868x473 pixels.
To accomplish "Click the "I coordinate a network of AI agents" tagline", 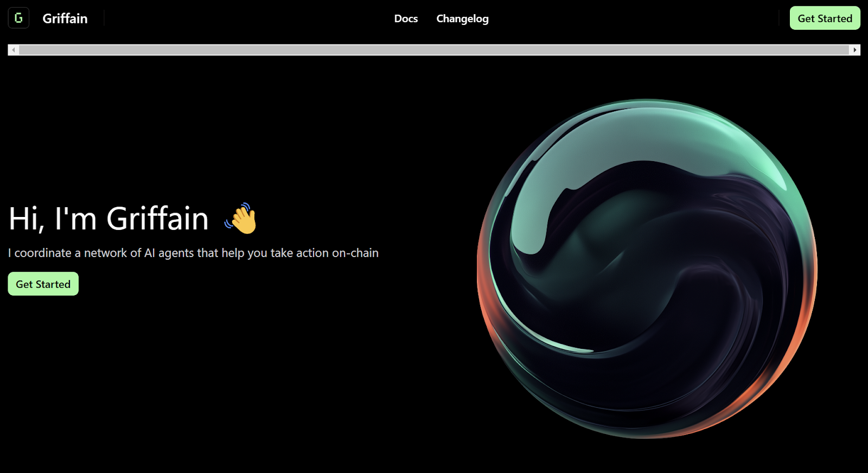I will (193, 253).
